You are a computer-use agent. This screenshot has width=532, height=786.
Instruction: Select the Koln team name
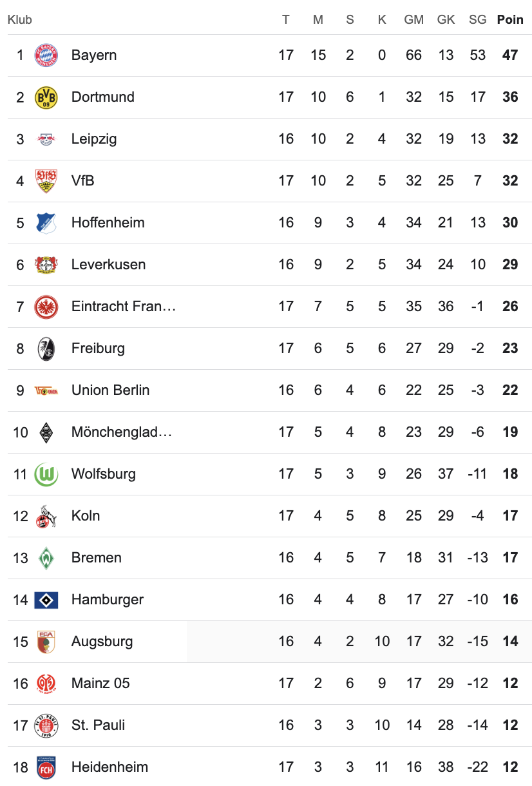86,516
